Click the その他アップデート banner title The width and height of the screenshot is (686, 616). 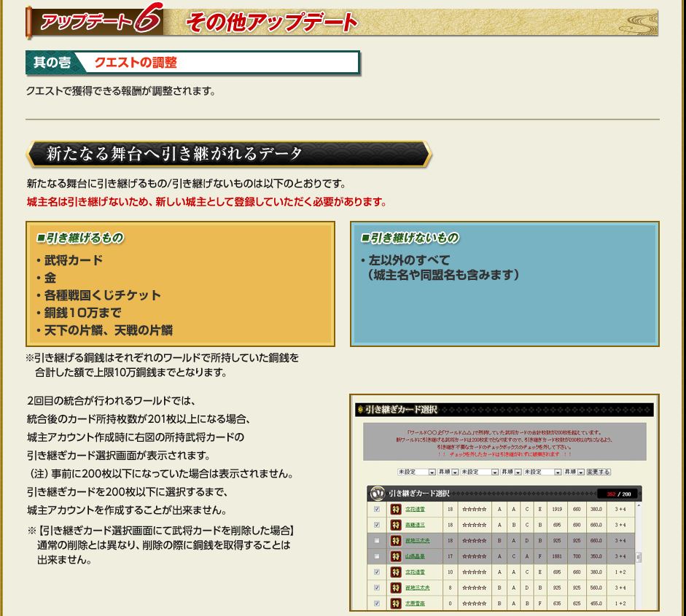(272, 22)
